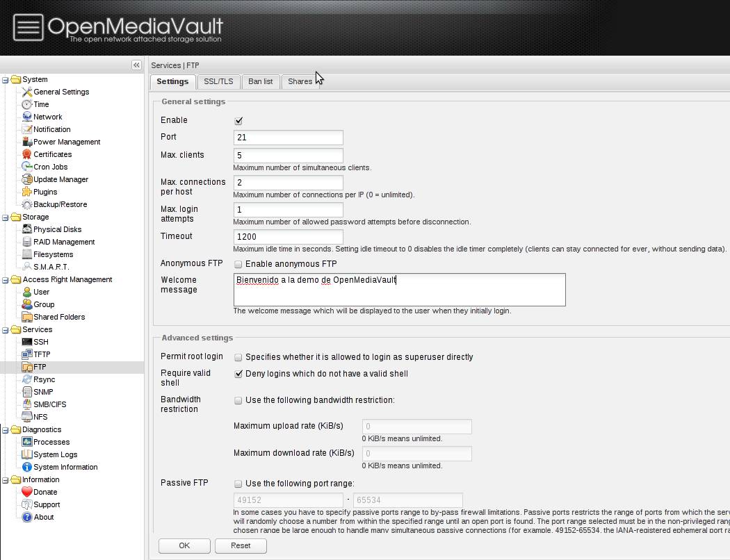Collapse the sidebar navigation panel

[x=136, y=65]
